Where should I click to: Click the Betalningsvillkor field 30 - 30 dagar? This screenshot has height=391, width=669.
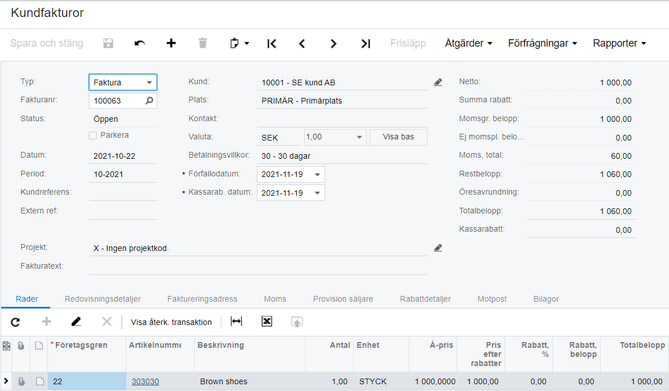click(x=342, y=156)
